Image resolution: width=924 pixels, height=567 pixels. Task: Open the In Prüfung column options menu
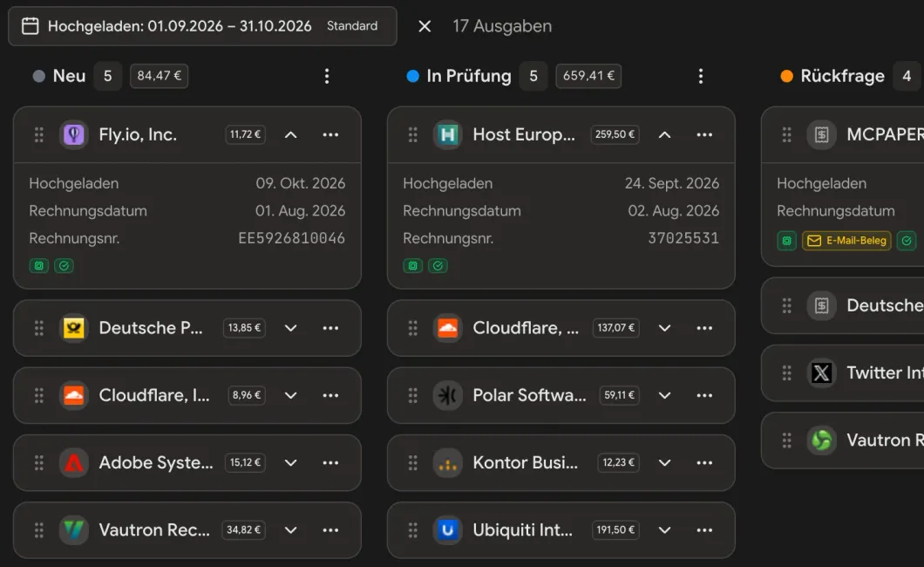[701, 76]
